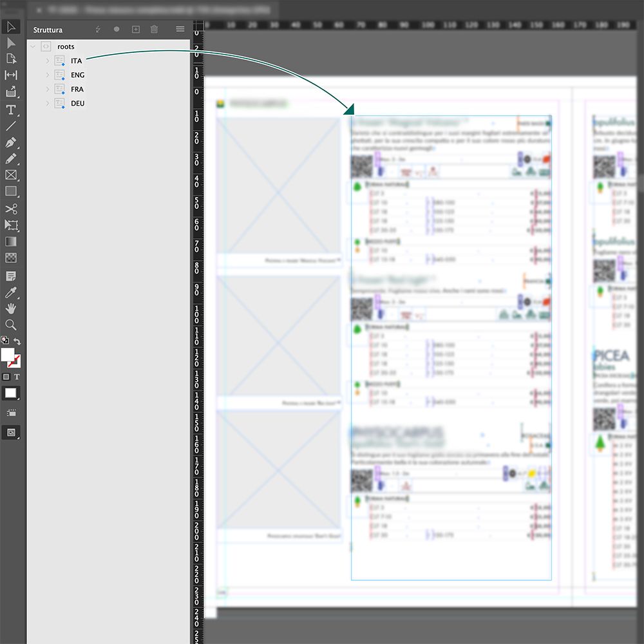Viewport: 644px width, 644px height.
Task: Click the new element button in Struttura
Action: 135,29
